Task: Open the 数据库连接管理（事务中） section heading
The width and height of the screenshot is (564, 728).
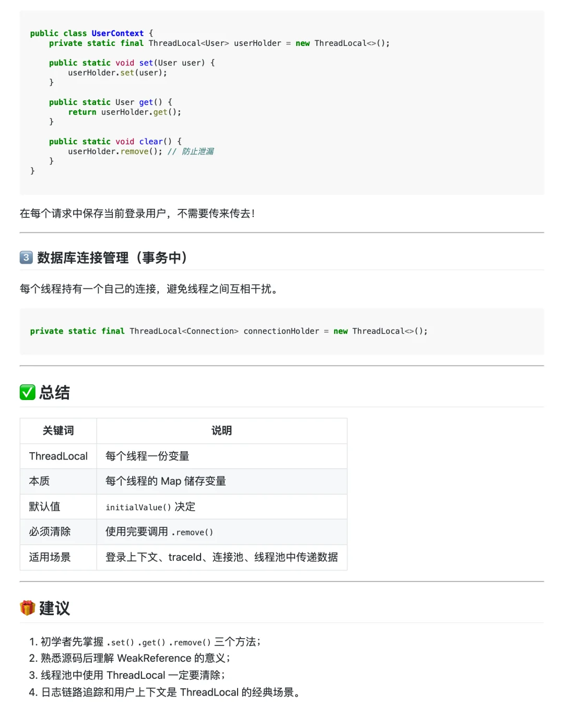Action: 111,257
